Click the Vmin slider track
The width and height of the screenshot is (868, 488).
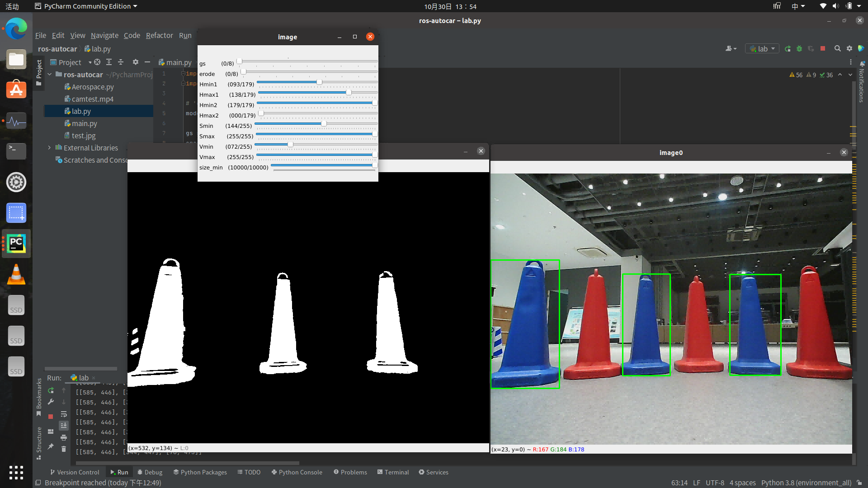(x=316, y=145)
